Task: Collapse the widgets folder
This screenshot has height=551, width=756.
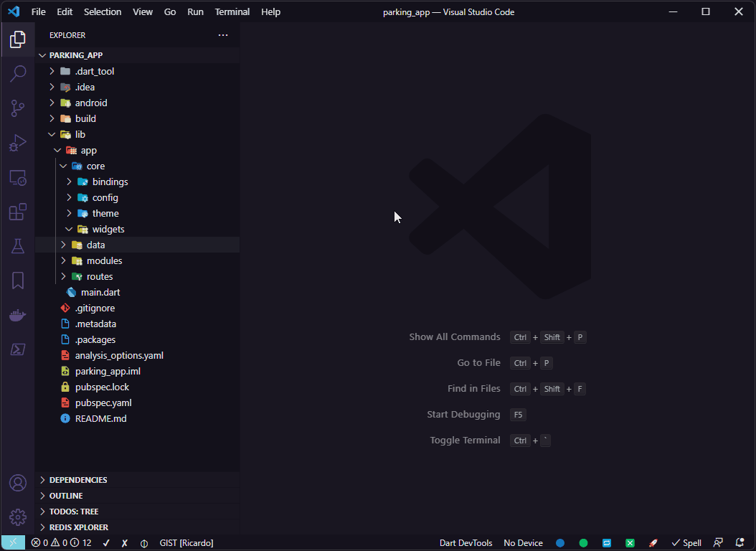Action: pyautogui.click(x=70, y=229)
